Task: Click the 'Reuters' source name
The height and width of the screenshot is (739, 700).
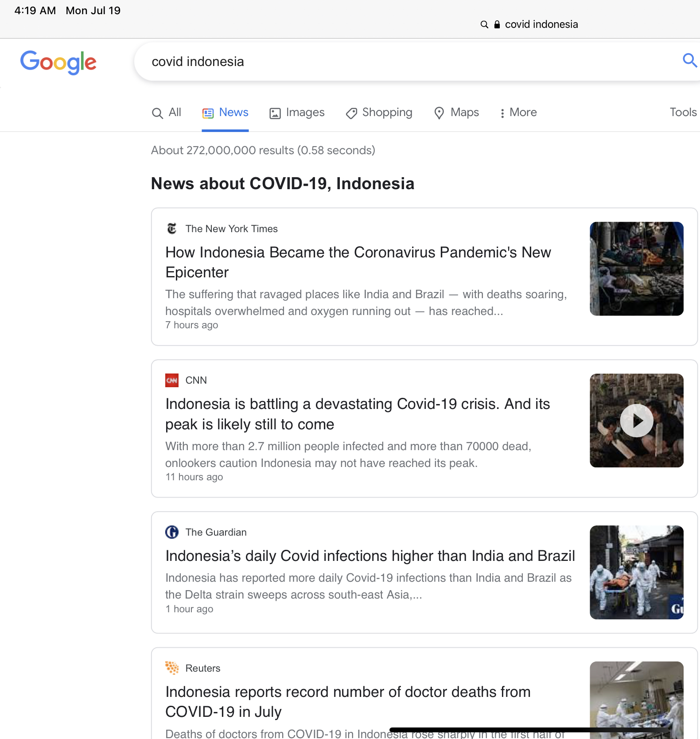Action: click(203, 668)
